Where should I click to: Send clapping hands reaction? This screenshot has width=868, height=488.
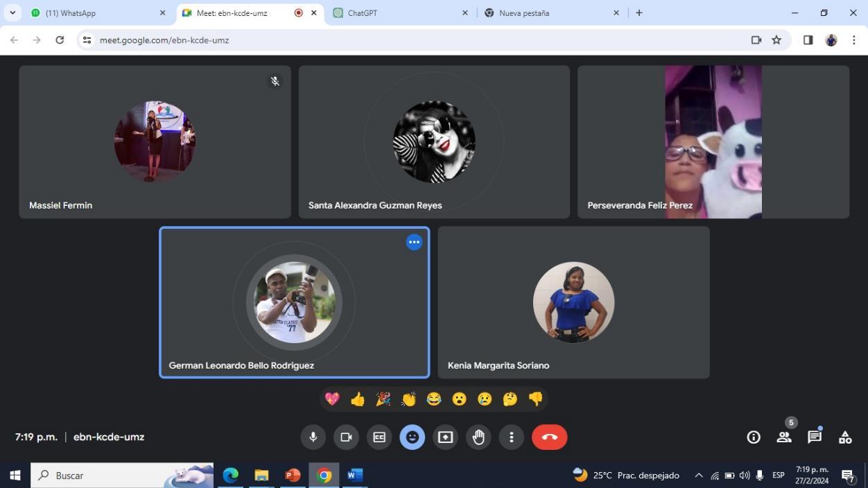[x=408, y=399]
